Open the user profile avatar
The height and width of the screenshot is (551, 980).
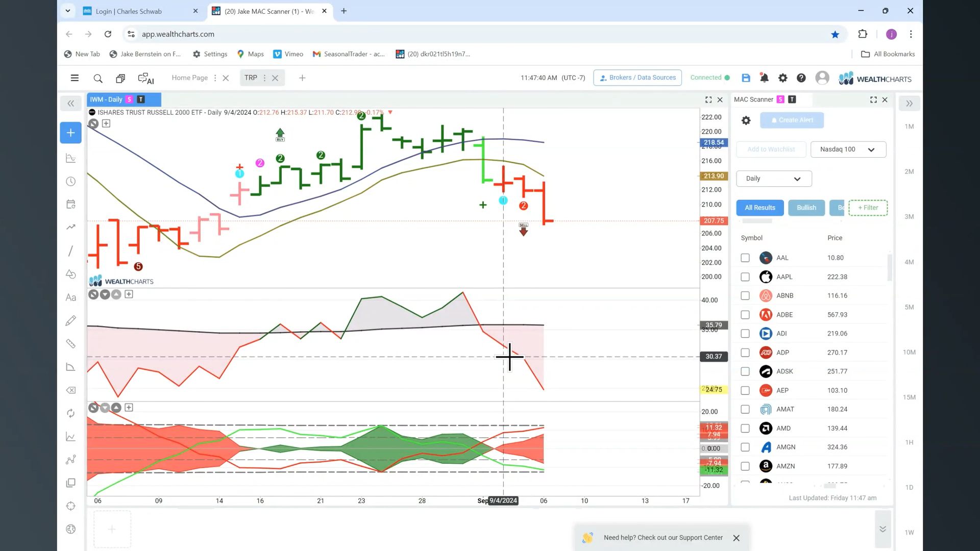point(822,78)
